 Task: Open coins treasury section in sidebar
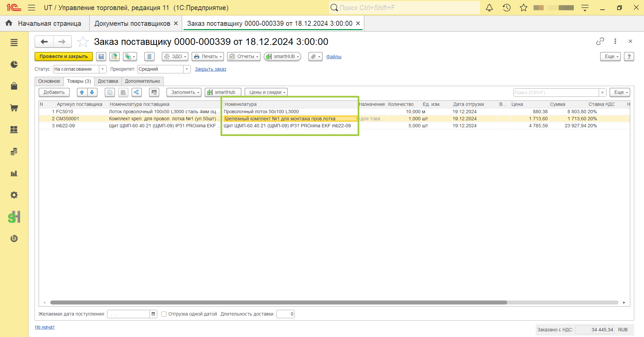tap(14, 151)
